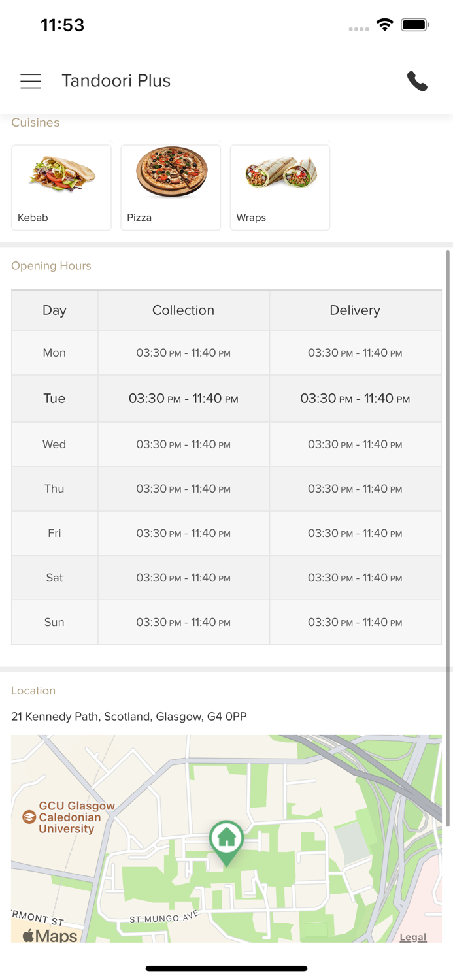
Task: Select the Delivery column header
Action: [355, 310]
